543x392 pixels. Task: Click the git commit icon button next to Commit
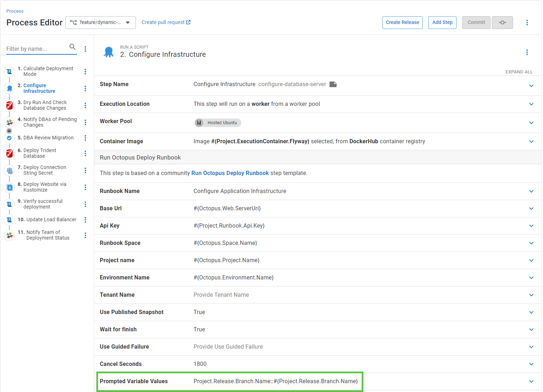pyautogui.click(x=502, y=23)
